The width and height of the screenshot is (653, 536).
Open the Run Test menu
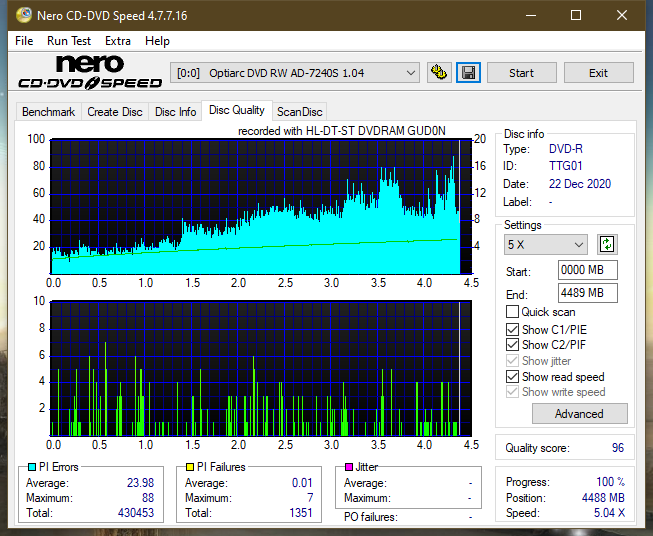pyautogui.click(x=69, y=41)
